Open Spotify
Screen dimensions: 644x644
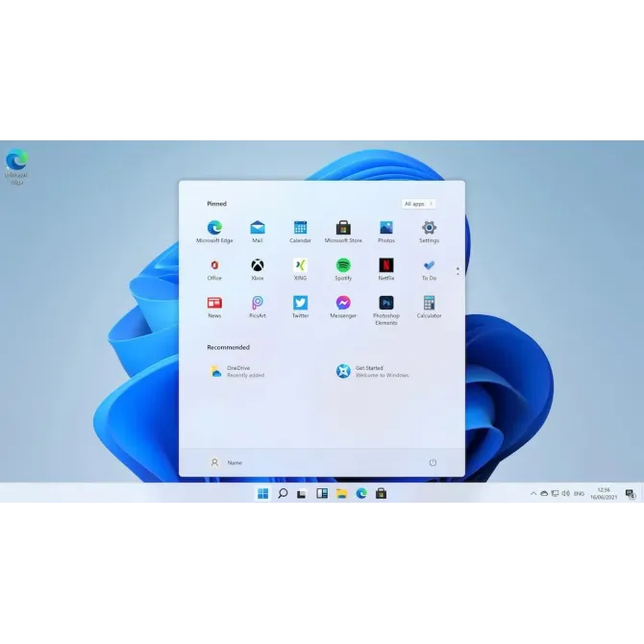[343, 269]
